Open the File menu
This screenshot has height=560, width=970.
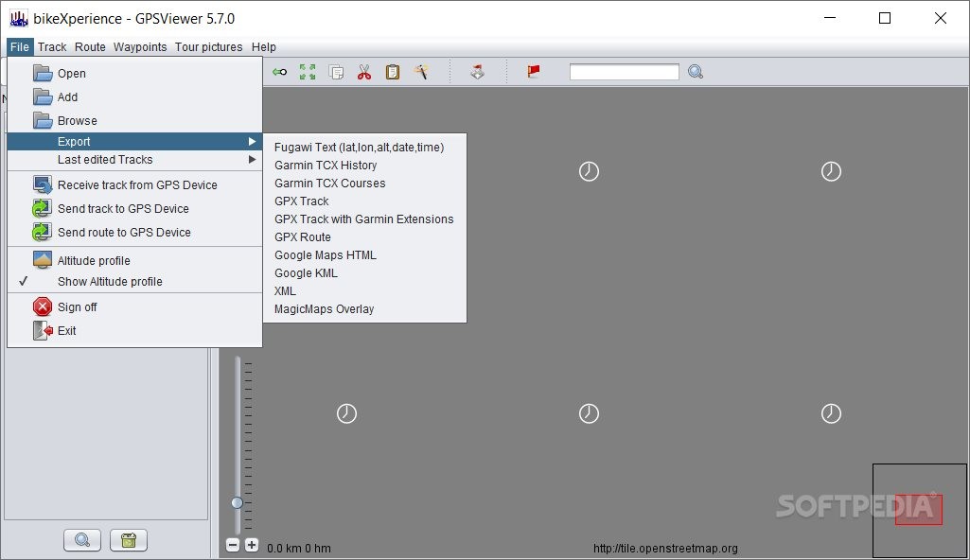20,47
